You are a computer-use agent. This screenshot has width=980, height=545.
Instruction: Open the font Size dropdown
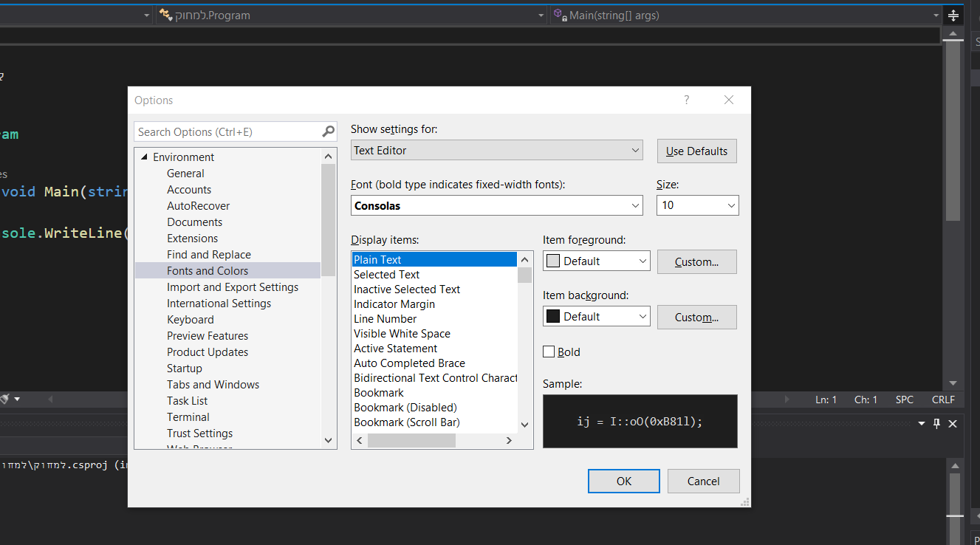click(x=697, y=205)
